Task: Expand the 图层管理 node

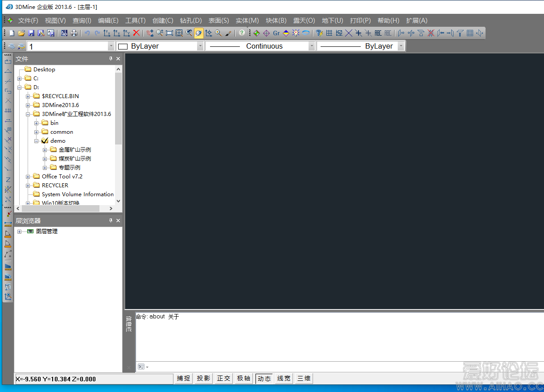Action: pyautogui.click(x=19, y=231)
